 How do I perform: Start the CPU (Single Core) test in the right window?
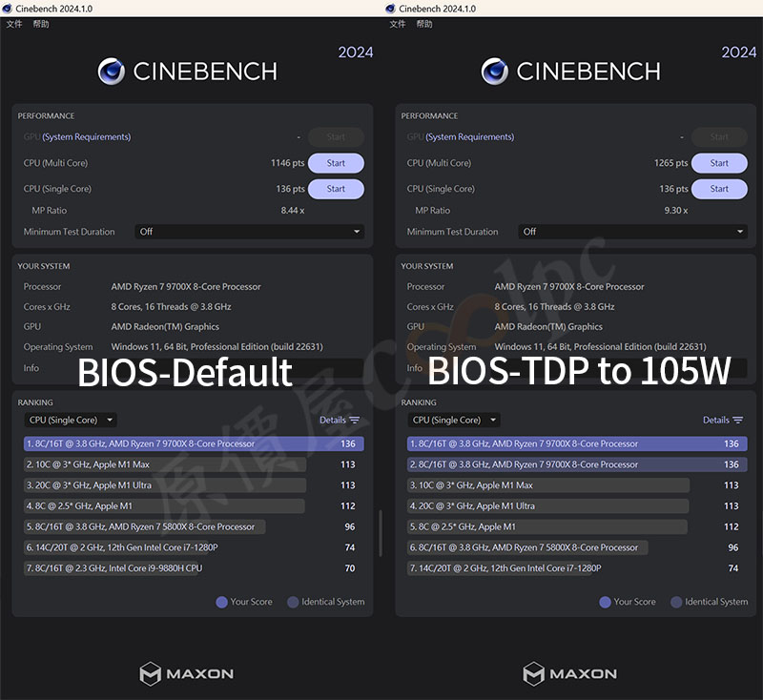(x=719, y=189)
